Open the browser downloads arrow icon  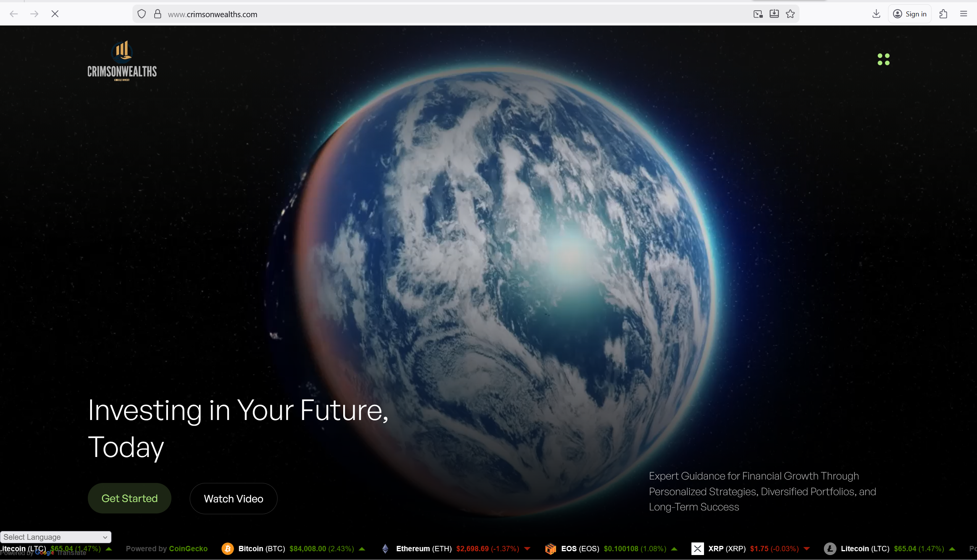click(876, 14)
